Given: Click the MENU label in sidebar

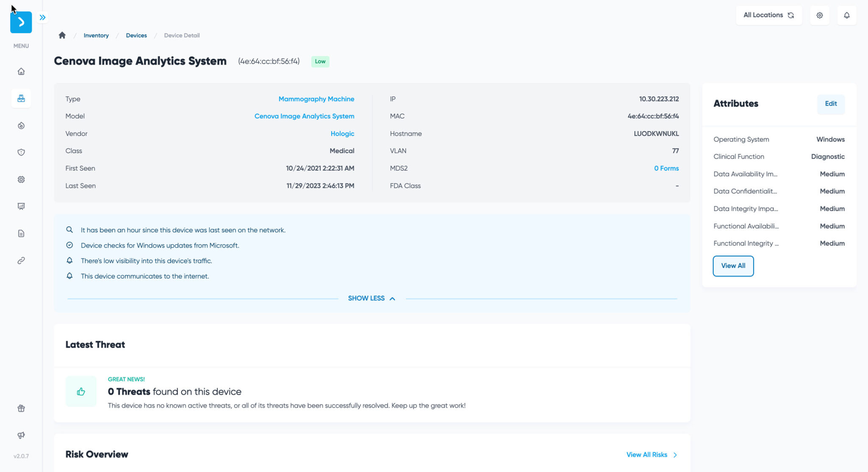Looking at the screenshot, I should (x=21, y=46).
